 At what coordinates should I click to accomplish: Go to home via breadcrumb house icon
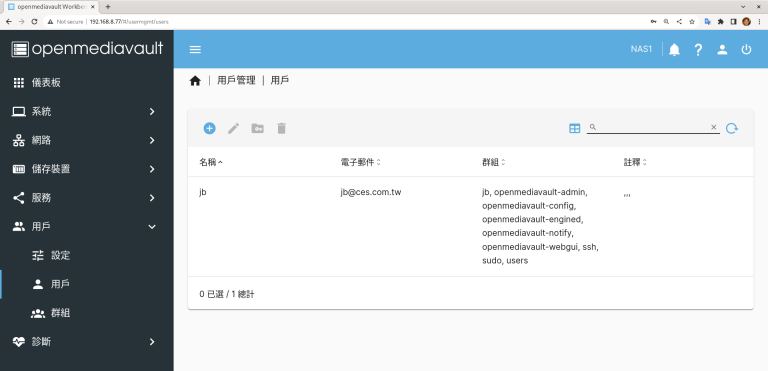195,81
